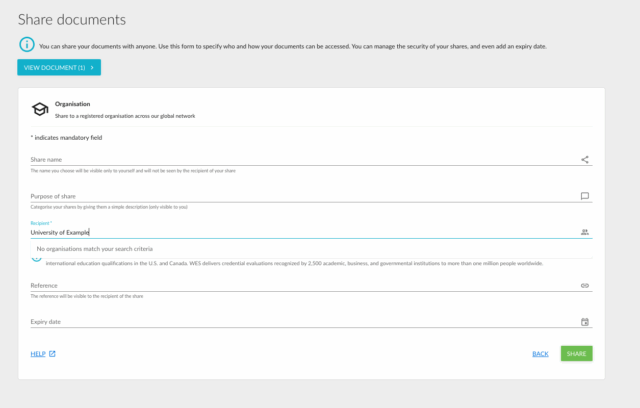Focus the Purpose of share field
Screen dimensions: 640x408
(300, 196)
